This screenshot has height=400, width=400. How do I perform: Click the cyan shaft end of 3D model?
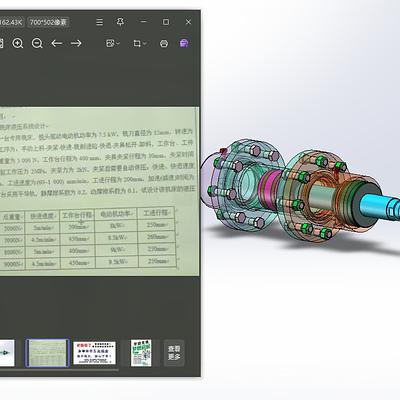tap(381, 207)
